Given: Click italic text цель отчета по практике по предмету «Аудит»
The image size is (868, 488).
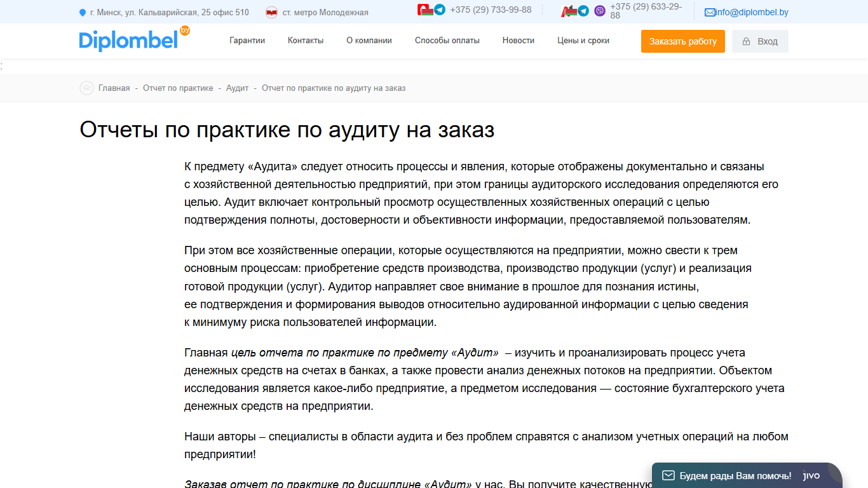Looking at the screenshot, I should pos(365,353).
